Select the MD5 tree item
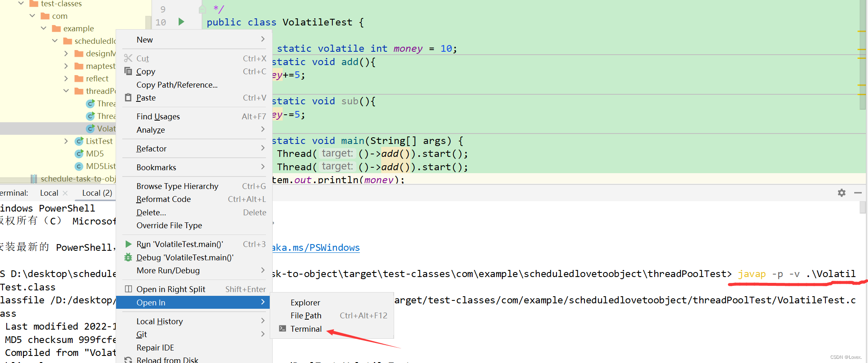This screenshot has height=363, width=868. point(95,154)
